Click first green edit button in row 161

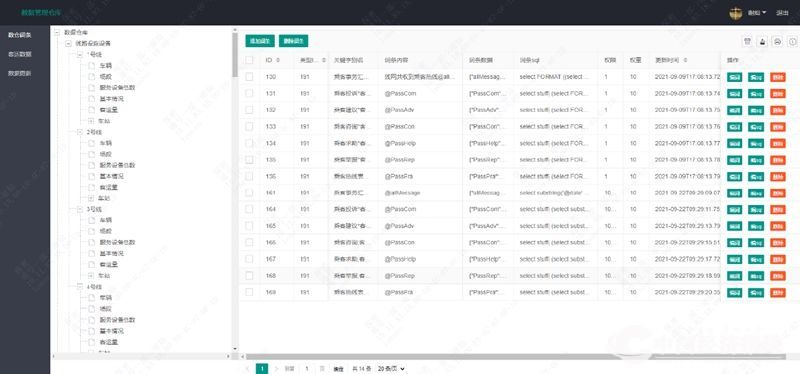735,193
